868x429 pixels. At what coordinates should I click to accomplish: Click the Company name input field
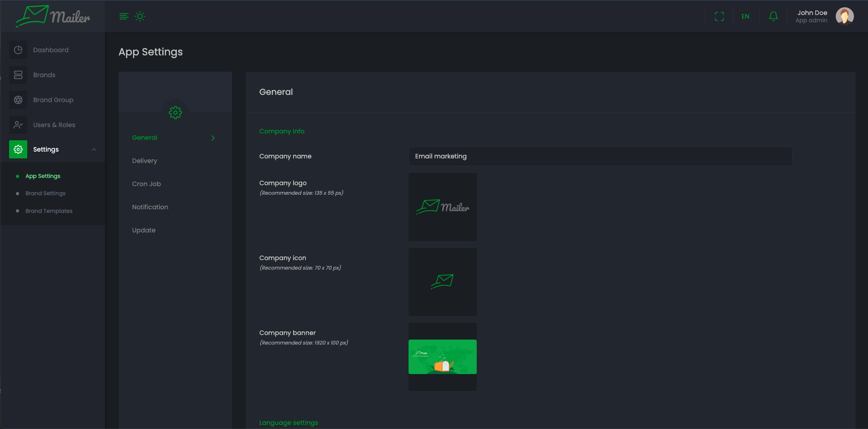tap(600, 156)
